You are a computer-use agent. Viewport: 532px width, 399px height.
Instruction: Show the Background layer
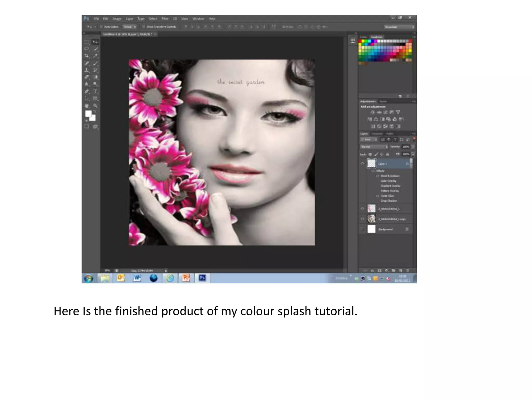362,229
